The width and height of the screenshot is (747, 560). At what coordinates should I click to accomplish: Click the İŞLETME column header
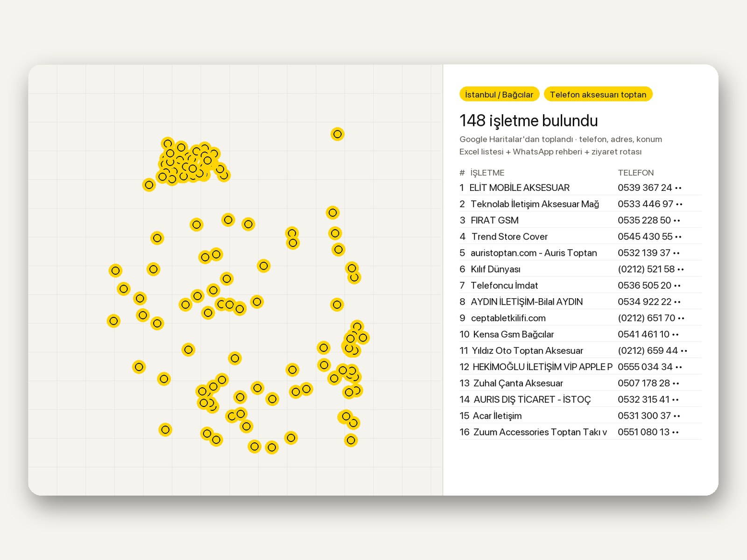coord(487,173)
